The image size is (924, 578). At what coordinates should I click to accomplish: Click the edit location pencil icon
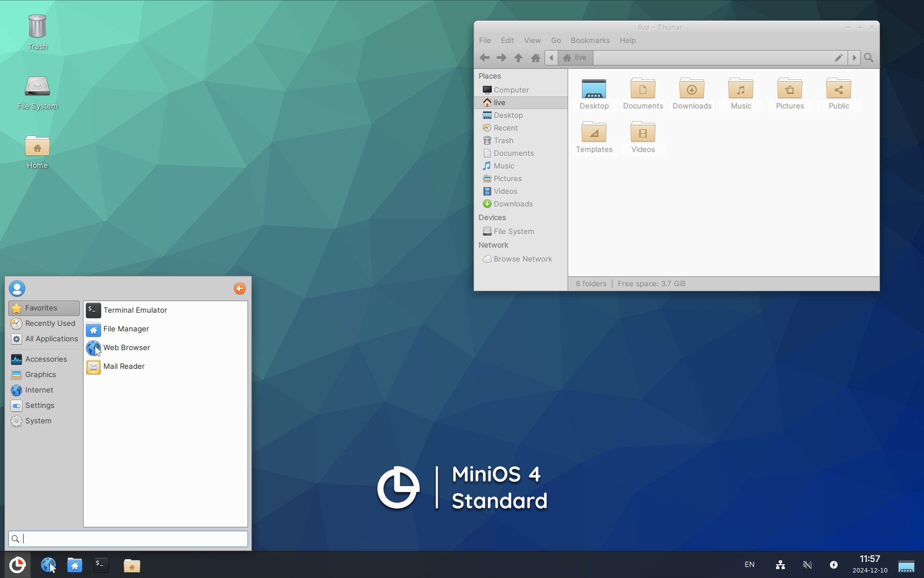click(838, 58)
